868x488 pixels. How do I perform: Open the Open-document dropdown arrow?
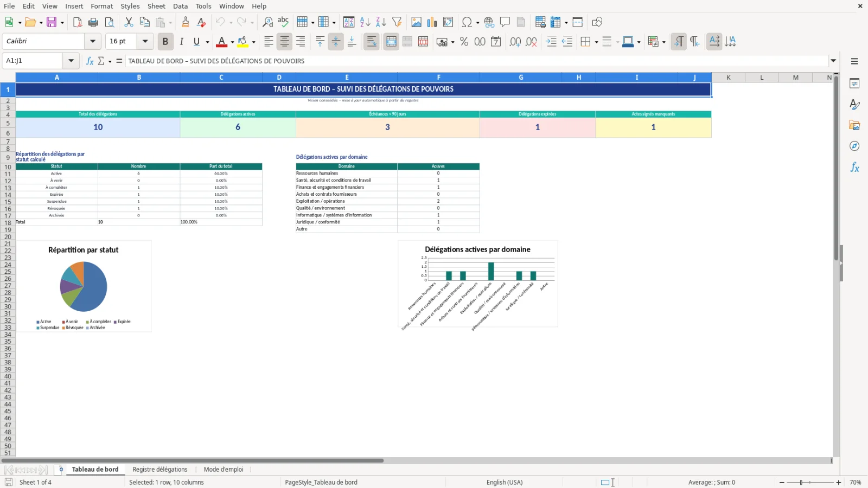(x=41, y=23)
